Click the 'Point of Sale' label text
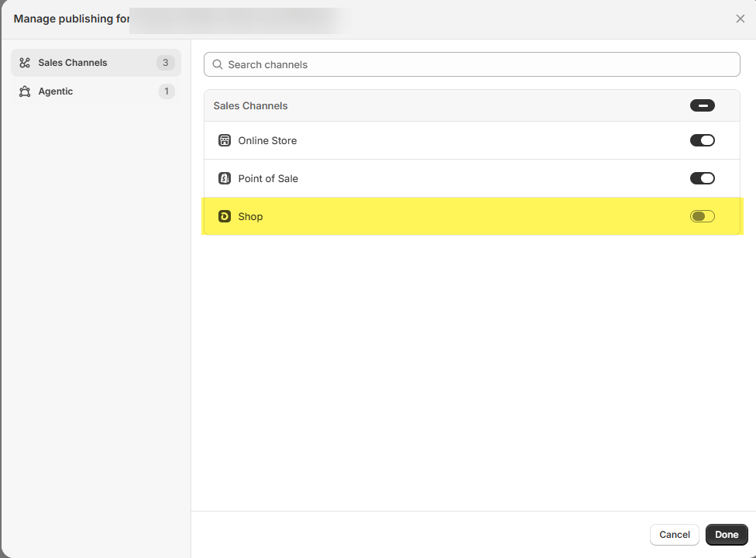The height and width of the screenshot is (558, 756). [268, 179]
